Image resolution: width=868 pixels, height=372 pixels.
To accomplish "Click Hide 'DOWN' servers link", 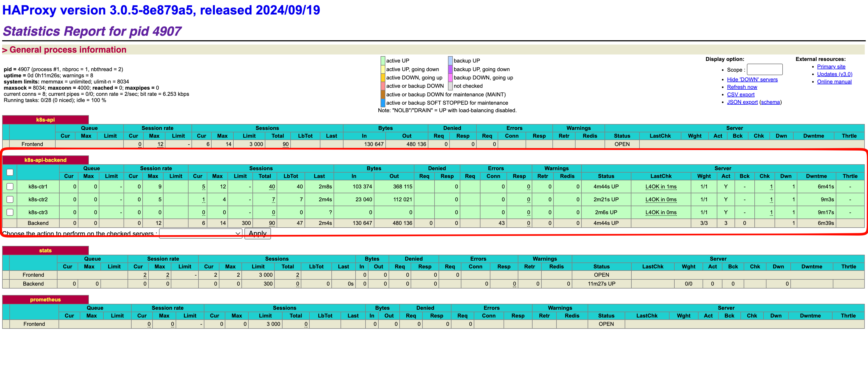I will 752,79.
